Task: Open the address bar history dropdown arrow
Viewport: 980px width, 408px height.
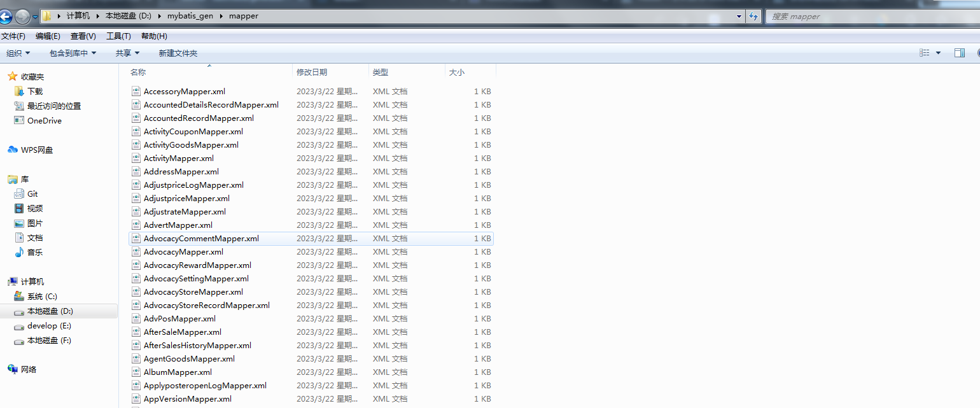Action: [739, 17]
